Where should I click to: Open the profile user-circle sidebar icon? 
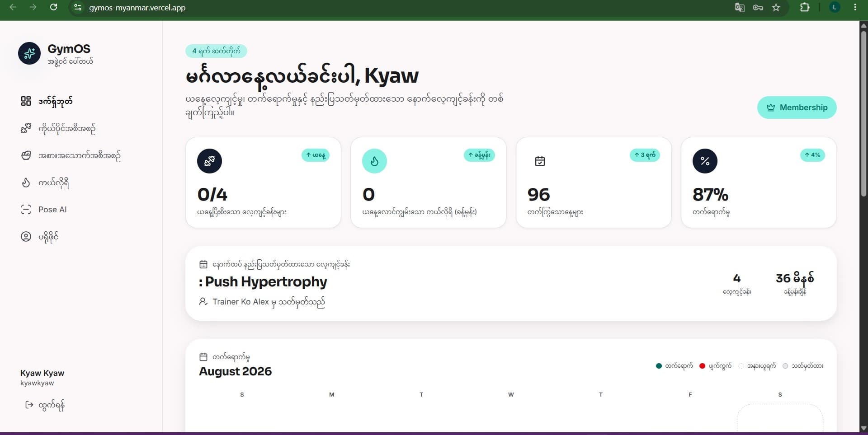coord(26,236)
